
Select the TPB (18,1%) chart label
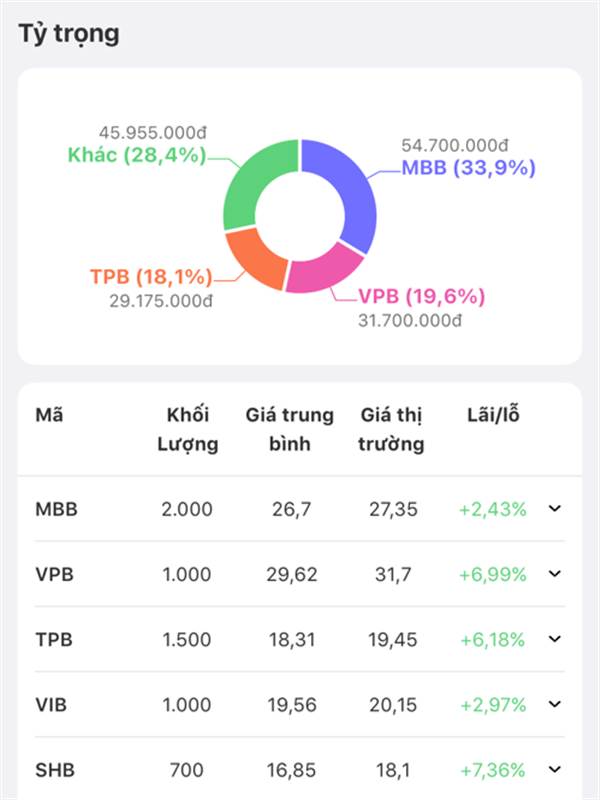point(148,276)
